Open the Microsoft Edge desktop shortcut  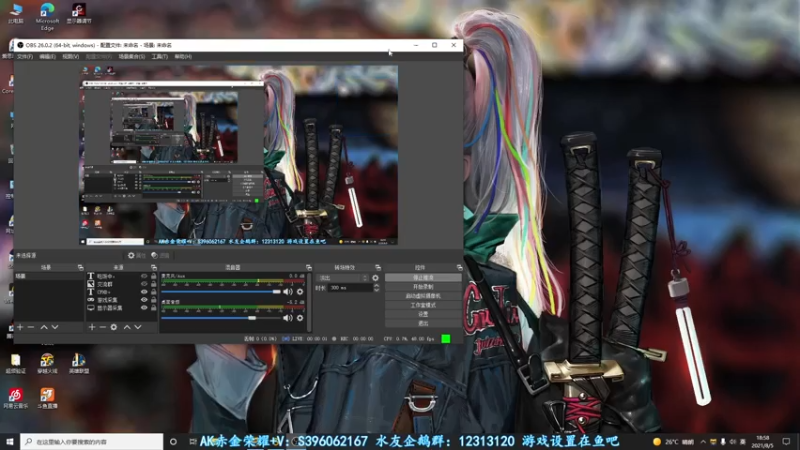click(x=47, y=16)
